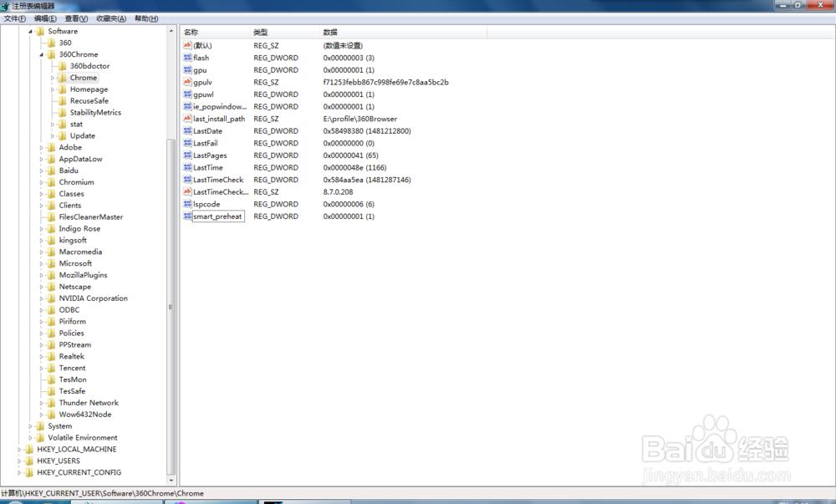Click data 0x58498380 (1481212800)
The height and width of the screenshot is (504, 836).
367,131
